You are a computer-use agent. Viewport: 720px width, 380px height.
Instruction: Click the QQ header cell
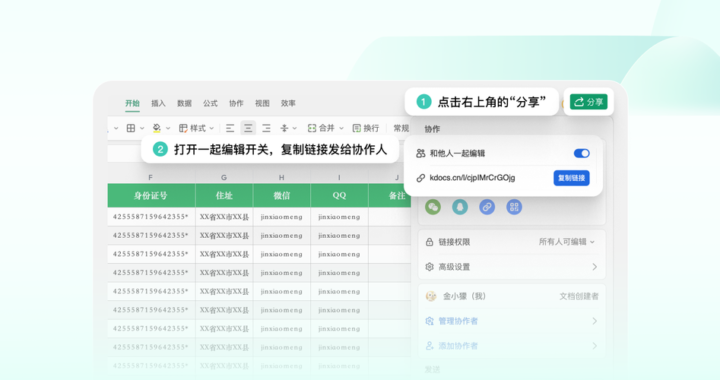339,196
